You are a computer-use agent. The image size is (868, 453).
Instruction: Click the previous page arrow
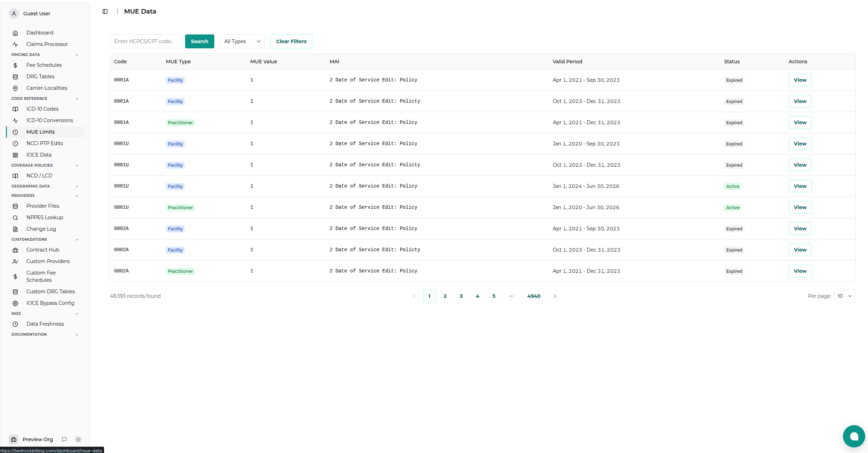(414, 296)
